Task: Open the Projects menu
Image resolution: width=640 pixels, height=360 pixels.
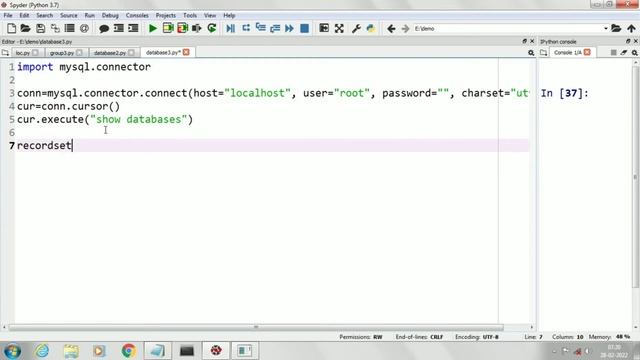Action: tap(166, 16)
